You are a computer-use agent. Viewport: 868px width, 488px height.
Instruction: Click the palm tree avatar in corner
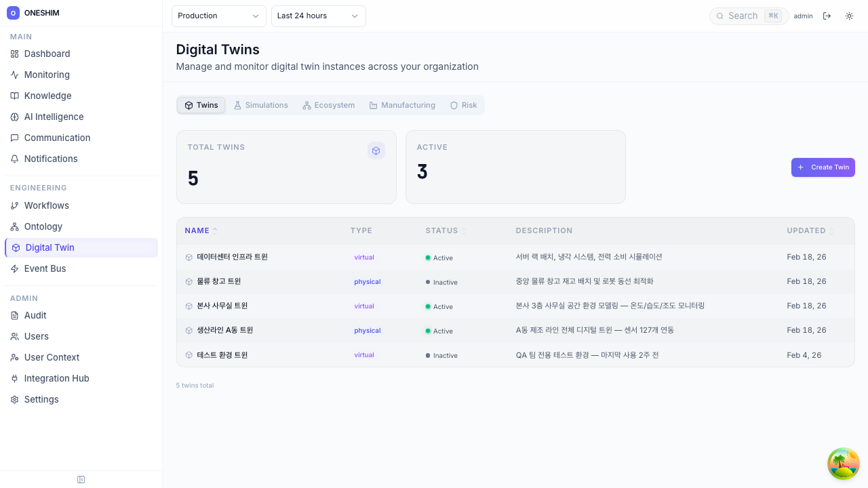[844, 464]
